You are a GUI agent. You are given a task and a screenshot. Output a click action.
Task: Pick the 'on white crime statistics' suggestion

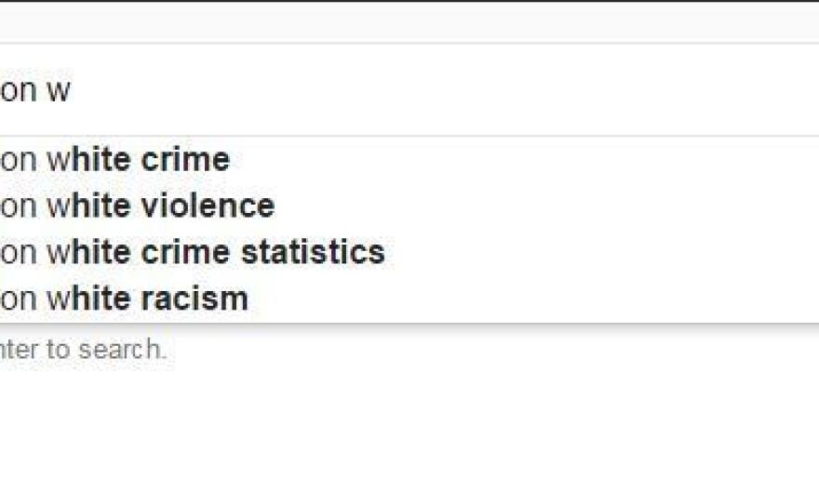tap(193, 252)
